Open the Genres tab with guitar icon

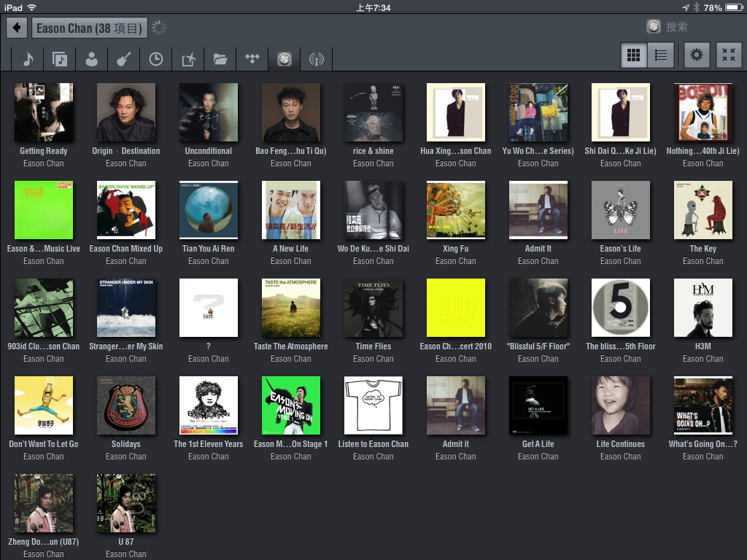click(x=124, y=59)
